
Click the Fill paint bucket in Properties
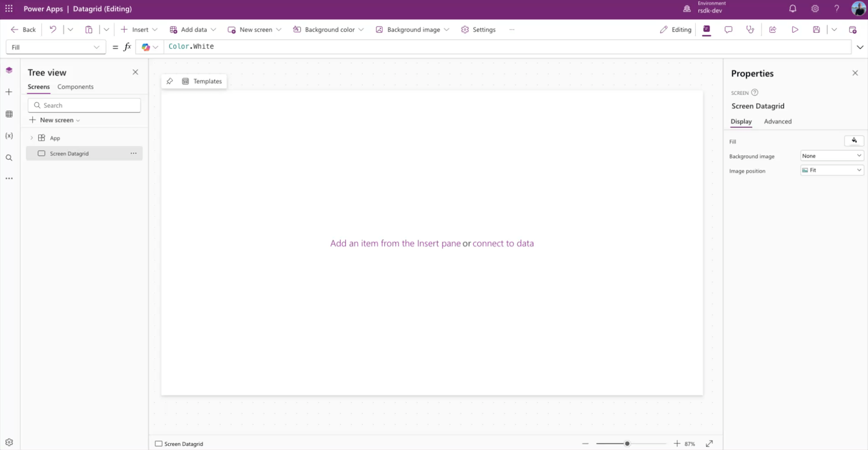pos(854,141)
